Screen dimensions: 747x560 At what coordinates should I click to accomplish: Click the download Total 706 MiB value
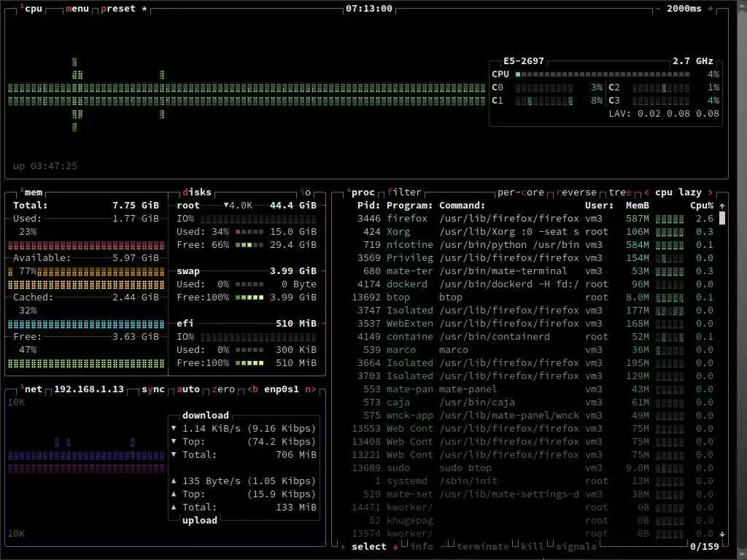coord(296,455)
